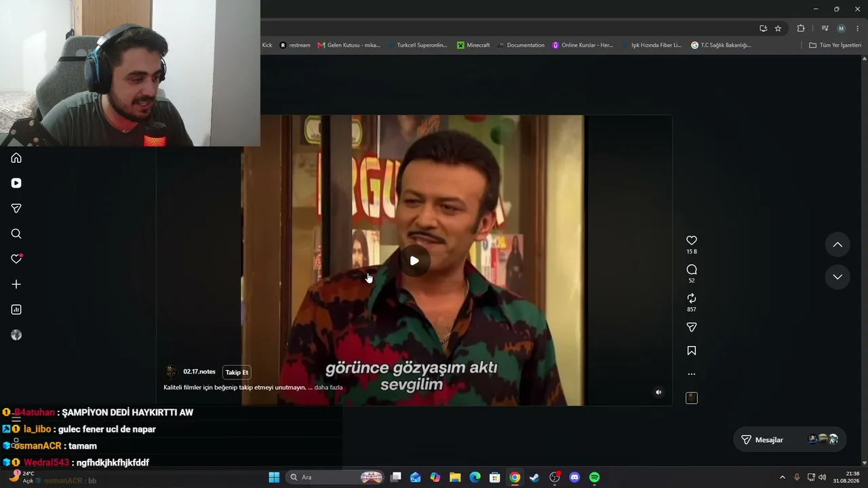Follow 02.17.notes with Takip Et
The image size is (868, 488).
237,372
